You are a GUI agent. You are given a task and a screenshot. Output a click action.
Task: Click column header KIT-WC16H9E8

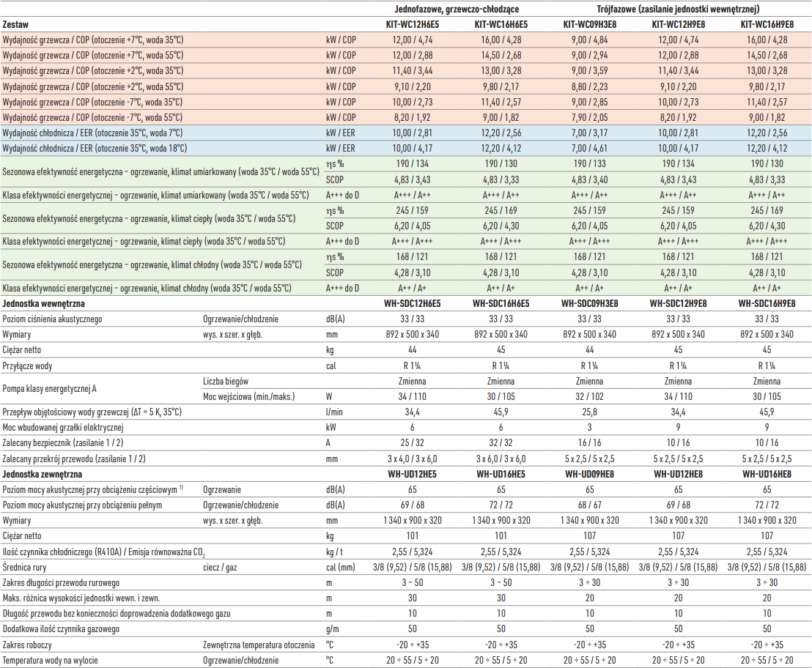767,24
